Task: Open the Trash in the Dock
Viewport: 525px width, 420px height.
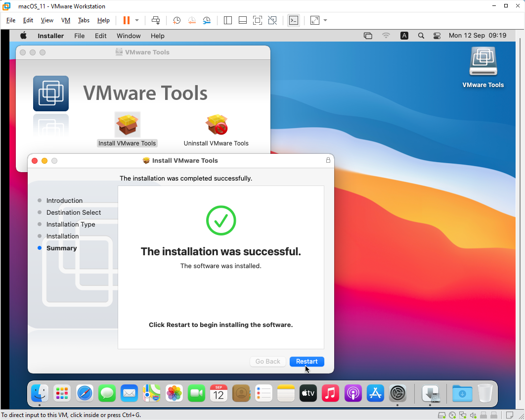Action: click(485, 393)
